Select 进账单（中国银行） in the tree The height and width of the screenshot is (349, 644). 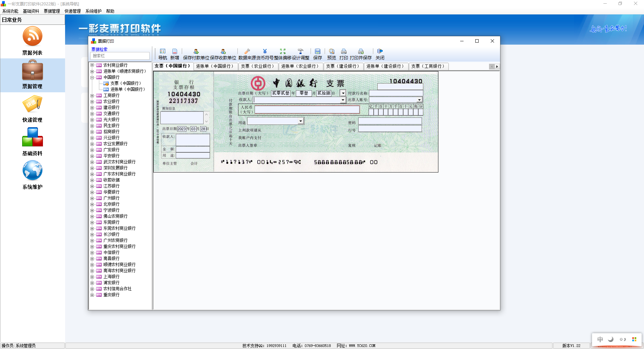pos(128,90)
